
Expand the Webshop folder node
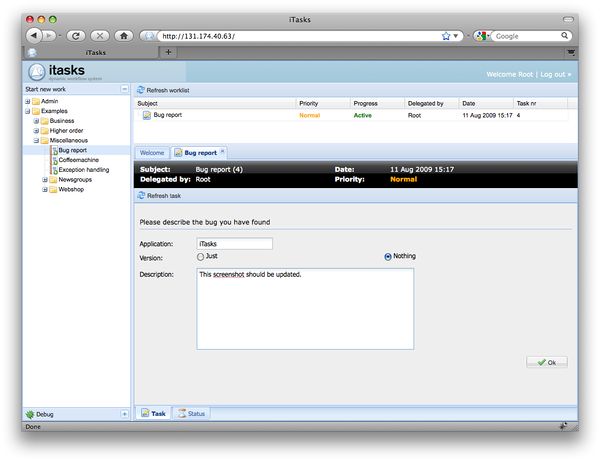point(45,189)
